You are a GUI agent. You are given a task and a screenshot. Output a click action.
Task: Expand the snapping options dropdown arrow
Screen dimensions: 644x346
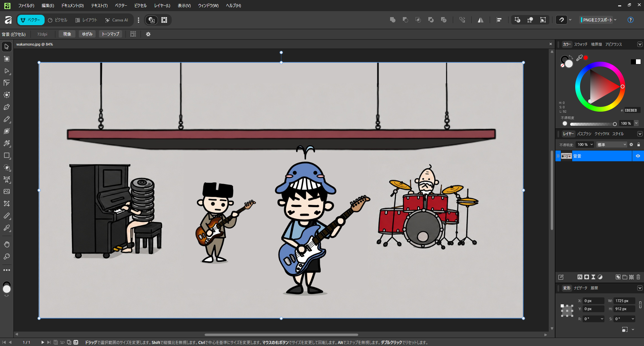point(570,20)
